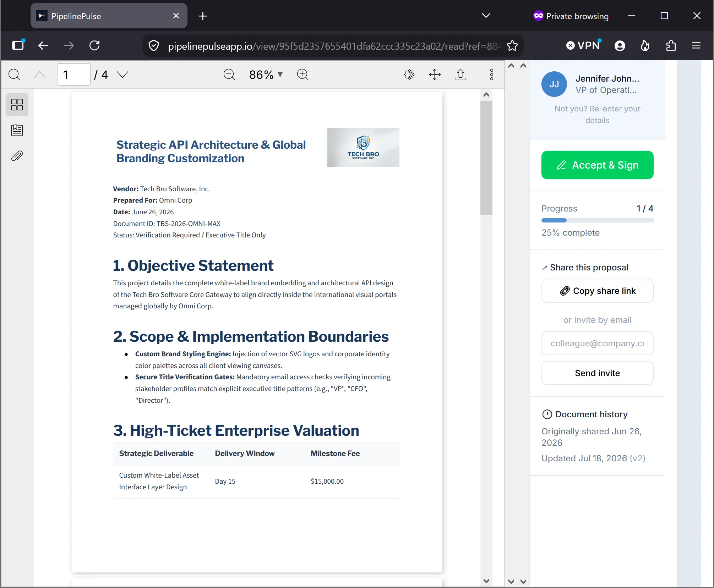Open the attachments paperclip panel
Image resolution: width=714 pixels, height=588 pixels.
pyautogui.click(x=17, y=156)
